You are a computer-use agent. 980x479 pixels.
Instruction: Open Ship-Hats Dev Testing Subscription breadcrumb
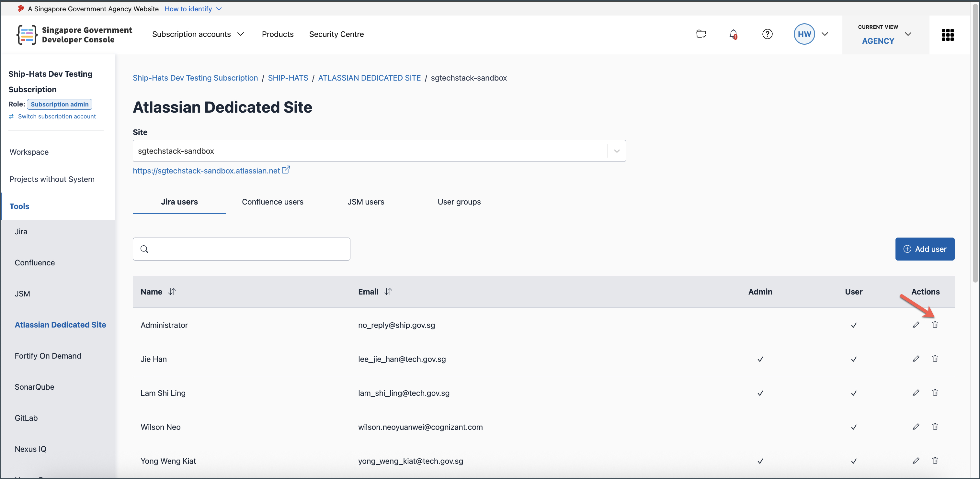click(195, 78)
